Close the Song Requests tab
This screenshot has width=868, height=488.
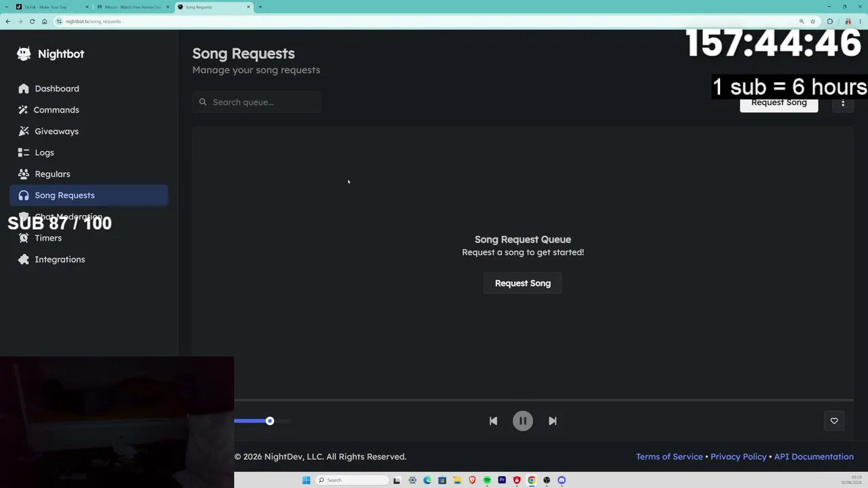pyautogui.click(x=248, y=7)
